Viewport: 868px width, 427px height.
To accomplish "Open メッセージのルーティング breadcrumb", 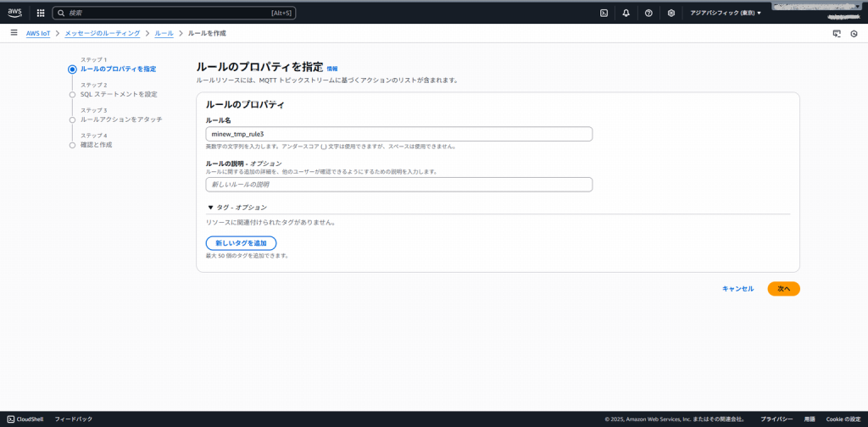I will 103,33.
